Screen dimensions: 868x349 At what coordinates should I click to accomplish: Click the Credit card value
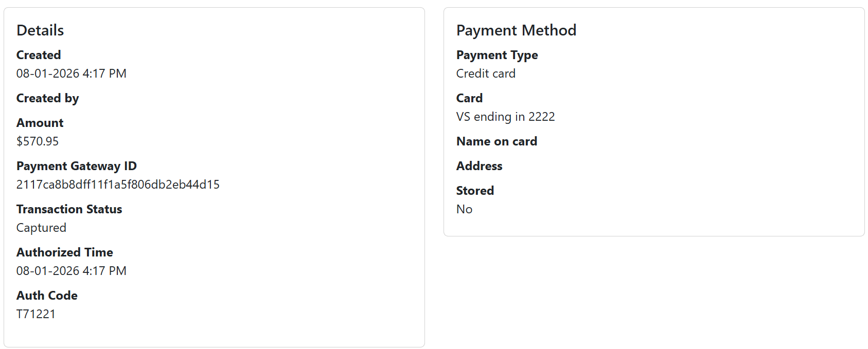click(x=486, y=74)
